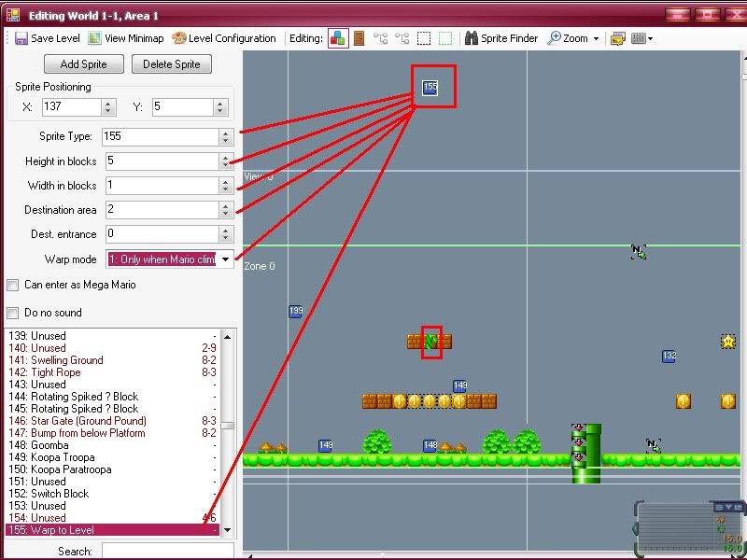Select sprite 149 marker above coin row
This screenshot has width=747, height=560.
pos(459,385)
